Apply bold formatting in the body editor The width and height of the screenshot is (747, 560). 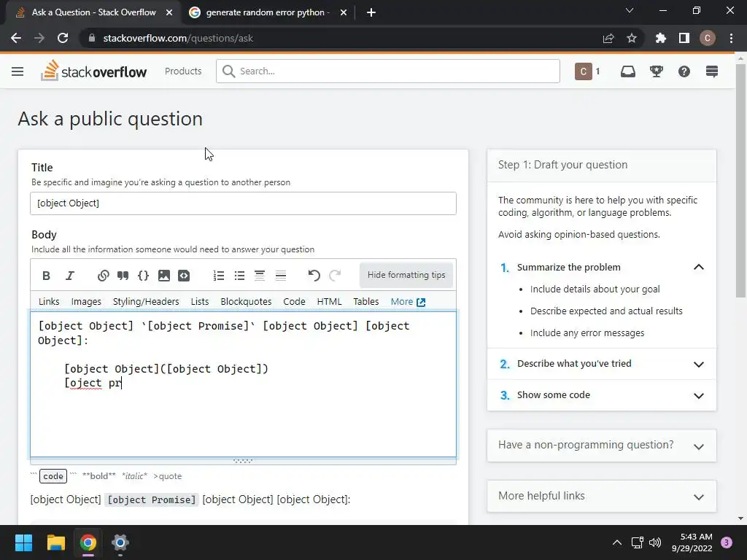coord(46,275)
